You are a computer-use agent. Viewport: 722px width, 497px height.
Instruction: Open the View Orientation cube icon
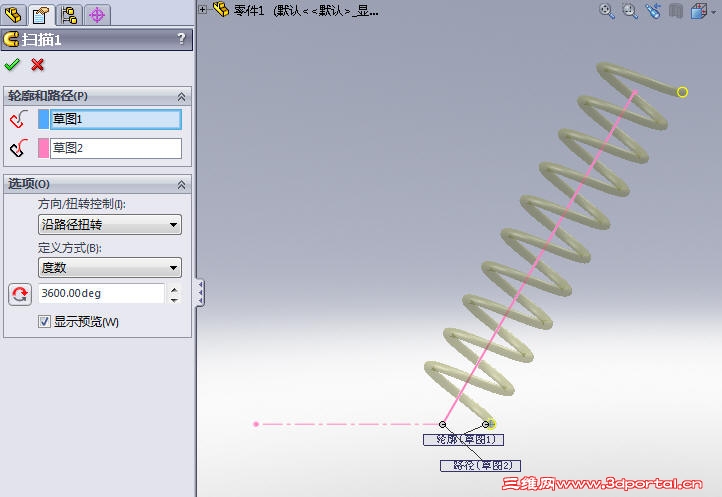pos(699,11)
